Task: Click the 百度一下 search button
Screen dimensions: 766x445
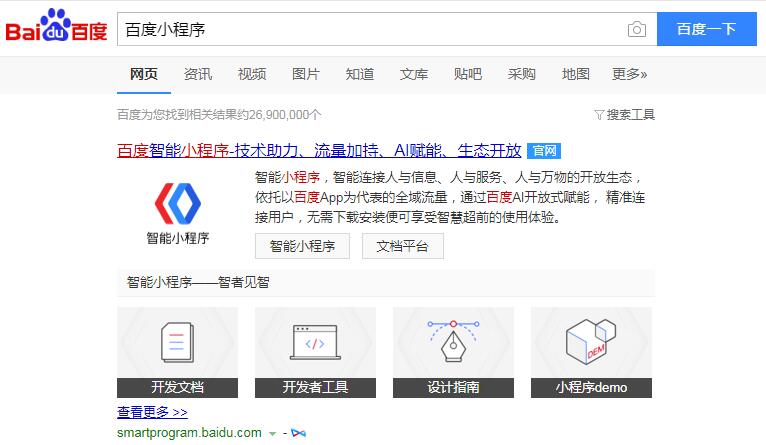Action: 706,29
